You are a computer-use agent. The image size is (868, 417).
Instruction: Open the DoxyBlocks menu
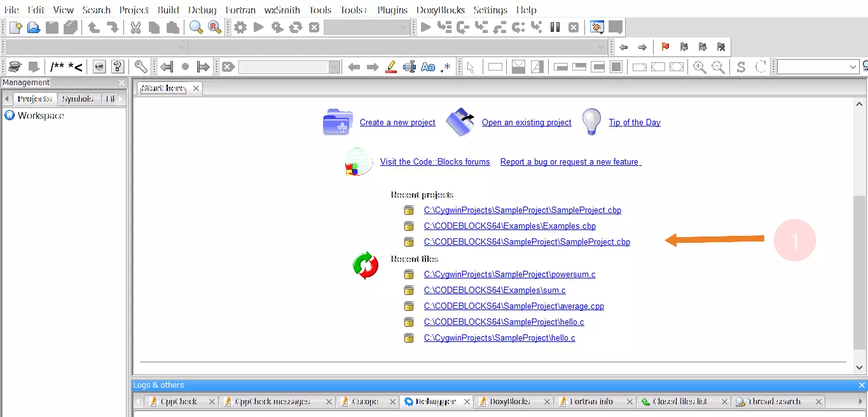[441, 10]
